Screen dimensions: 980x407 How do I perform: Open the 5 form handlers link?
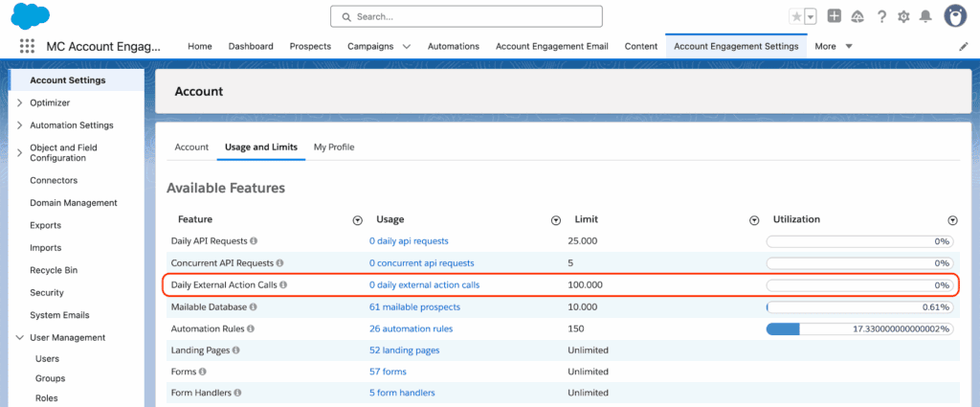pos(402,393)
